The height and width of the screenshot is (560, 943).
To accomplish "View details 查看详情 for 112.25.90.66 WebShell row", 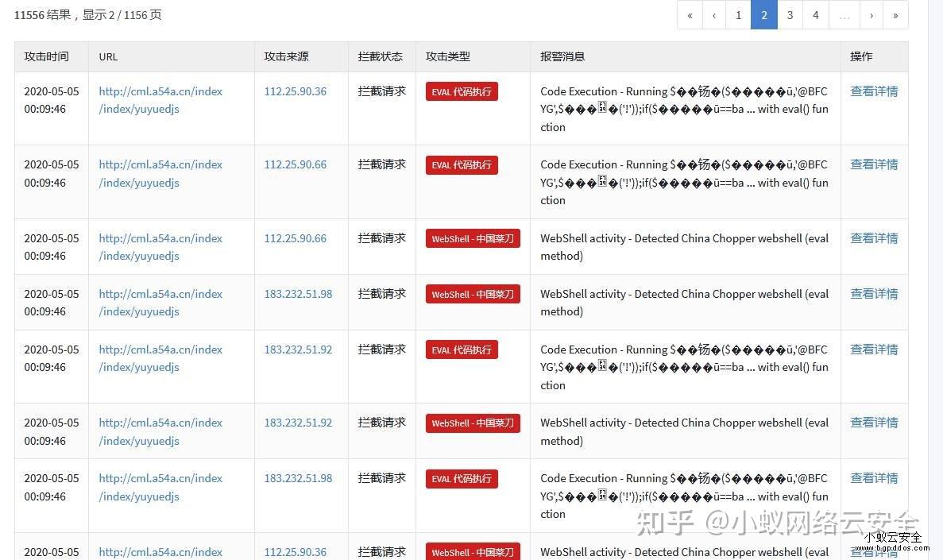I will [874, 238].
